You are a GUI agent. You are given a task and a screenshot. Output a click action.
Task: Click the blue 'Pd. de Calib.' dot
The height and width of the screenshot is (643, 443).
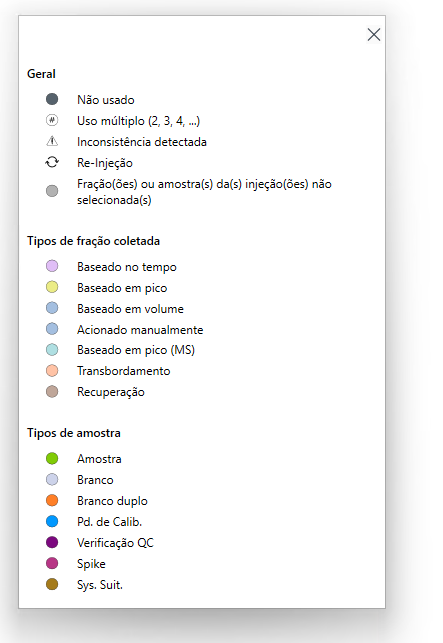tap(52, 521)
